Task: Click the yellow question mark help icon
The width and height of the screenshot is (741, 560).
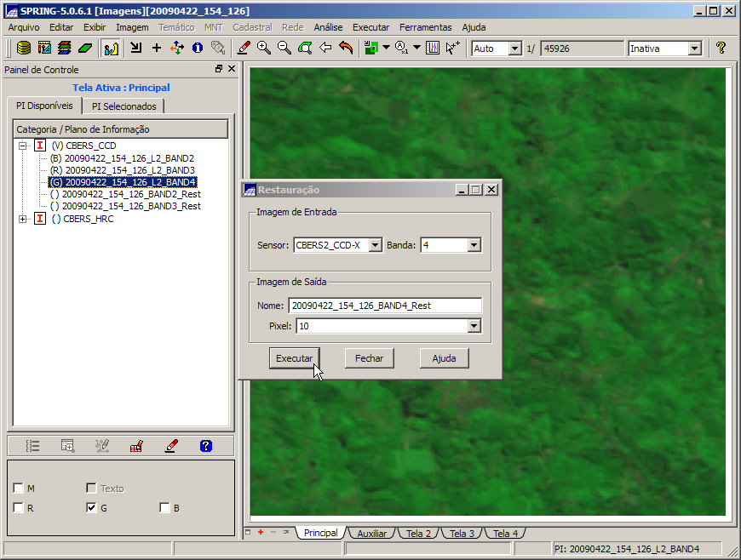Action: (x=721, y=49)
